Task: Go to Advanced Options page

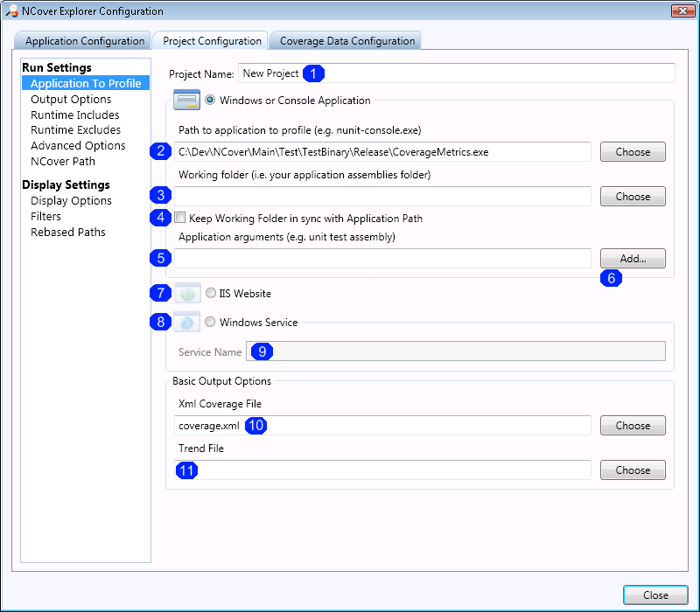Action: pyautogui.click(x=78, y=145)
